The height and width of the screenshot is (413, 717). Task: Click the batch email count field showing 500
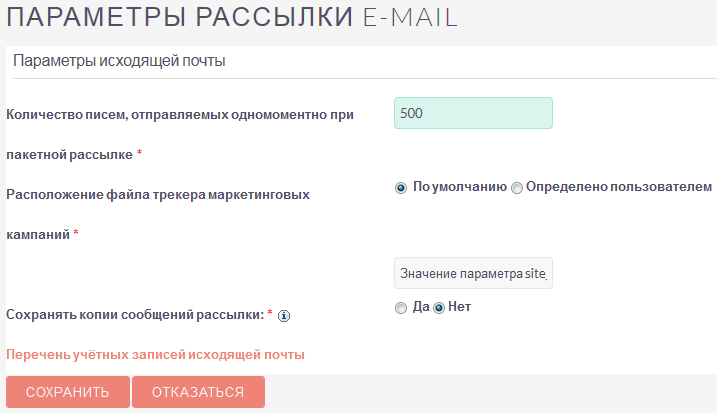[473, 113]
